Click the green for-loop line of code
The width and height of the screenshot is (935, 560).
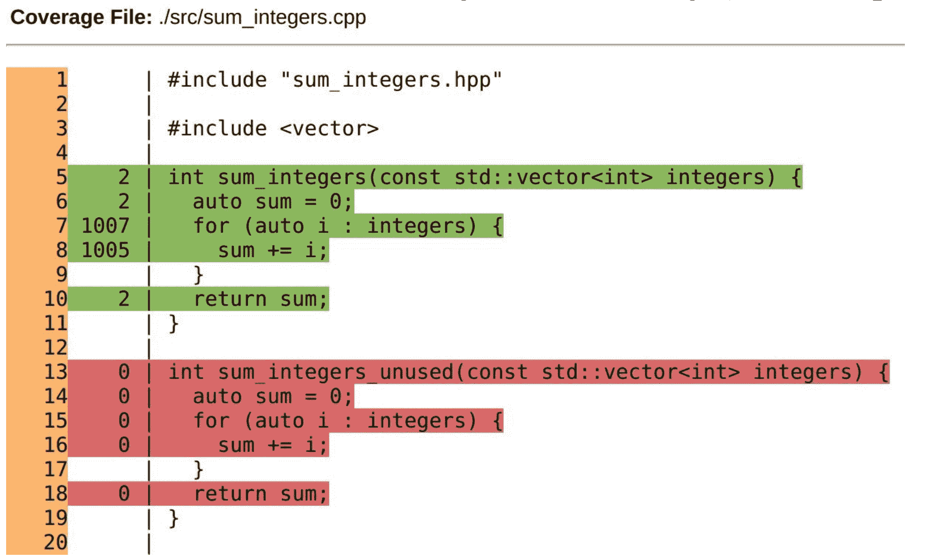pyautogui.click(x=348, y=226)
